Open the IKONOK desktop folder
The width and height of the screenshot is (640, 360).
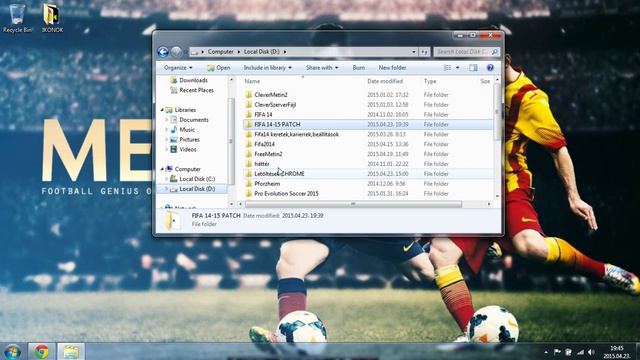[52, 18]
